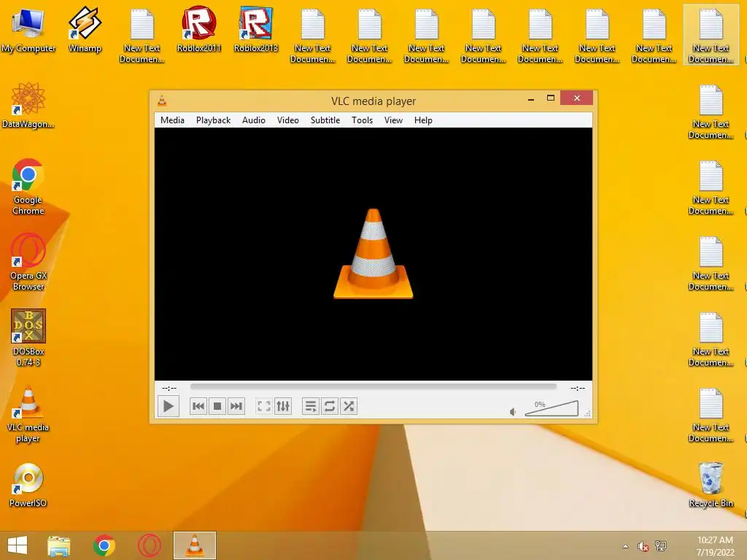Open Opera from the taskbar
This screenshot has width=747, height=560.
(149, 545)
